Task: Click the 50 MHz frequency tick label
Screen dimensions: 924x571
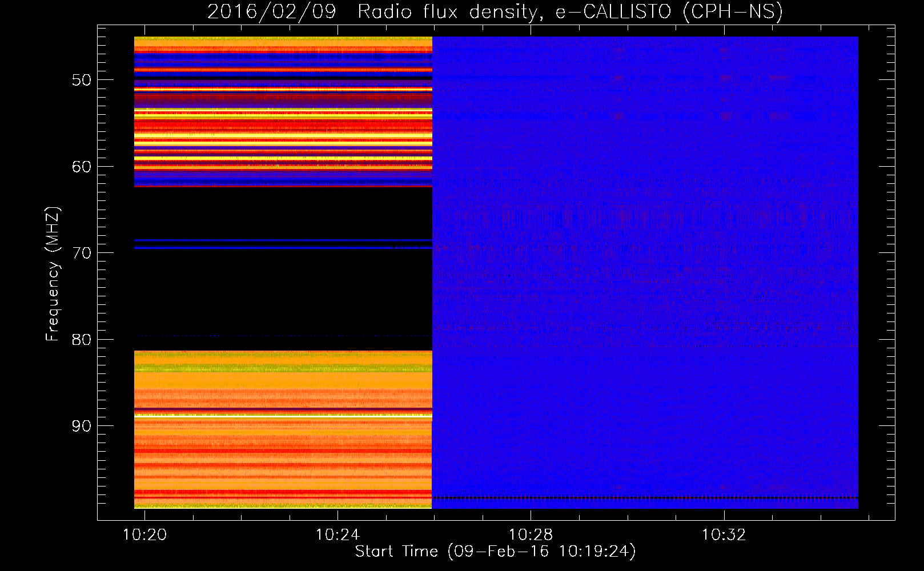Action: click(x=82, y=80)
